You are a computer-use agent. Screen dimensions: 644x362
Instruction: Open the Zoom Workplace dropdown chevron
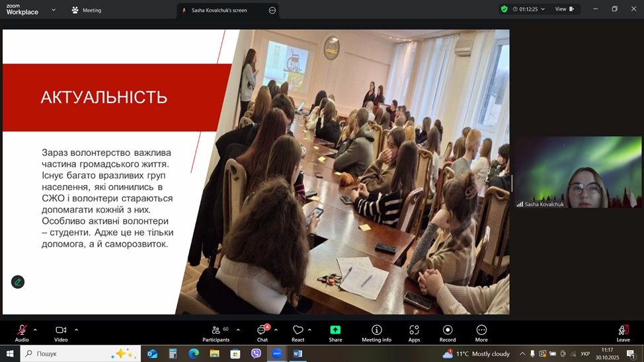(54, 10)
